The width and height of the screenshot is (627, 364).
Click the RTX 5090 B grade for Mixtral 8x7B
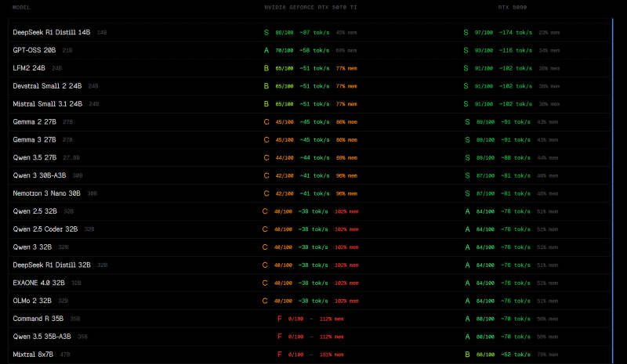[x=467, y=355]
